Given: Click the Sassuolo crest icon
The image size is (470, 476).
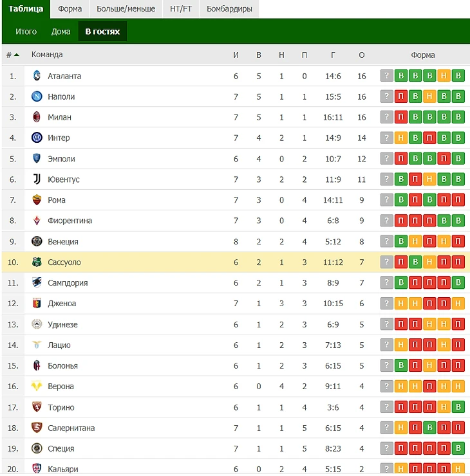Looking at the screenshot, I should 37,262.
